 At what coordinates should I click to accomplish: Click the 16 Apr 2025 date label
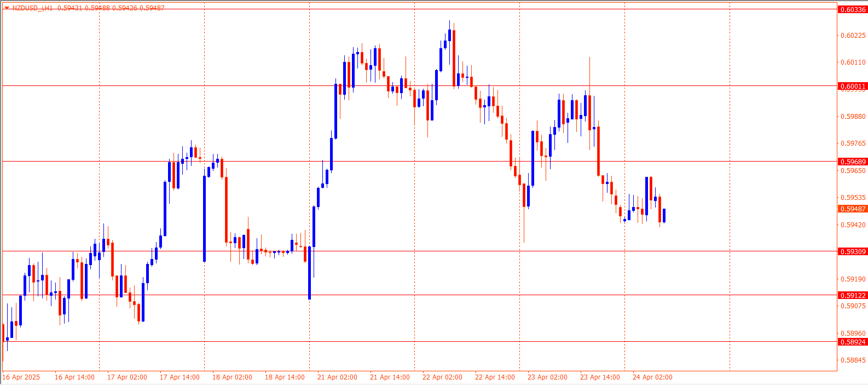(21, 377)
